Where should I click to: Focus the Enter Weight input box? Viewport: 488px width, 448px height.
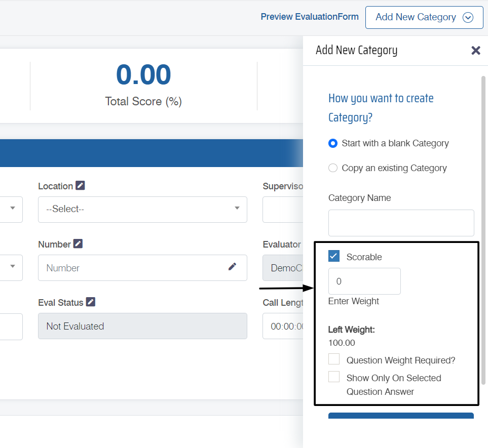pyautogui.click(x=364, y=281)
